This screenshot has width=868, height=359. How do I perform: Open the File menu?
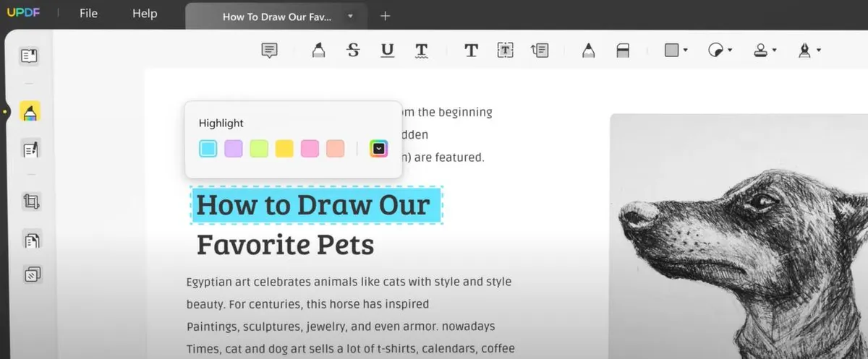88,14
